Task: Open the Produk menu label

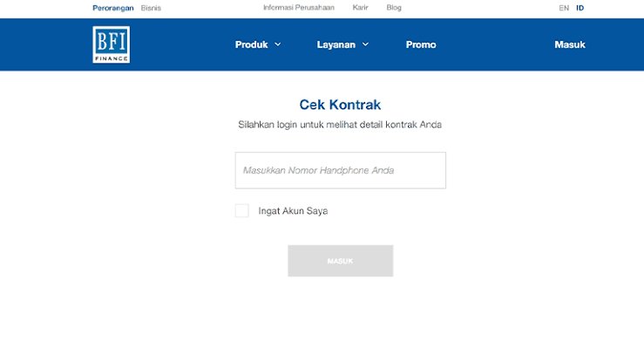Action: (251, 44)
